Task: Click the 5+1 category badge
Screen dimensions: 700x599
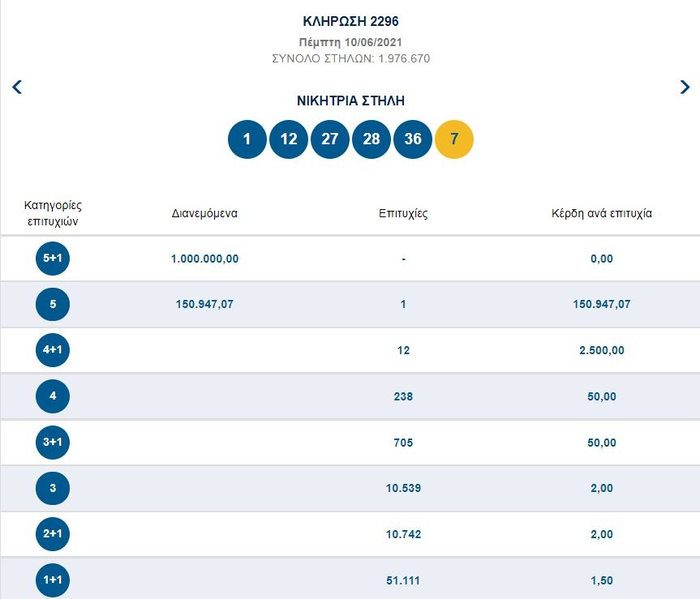Action: [x=53, y=259]
